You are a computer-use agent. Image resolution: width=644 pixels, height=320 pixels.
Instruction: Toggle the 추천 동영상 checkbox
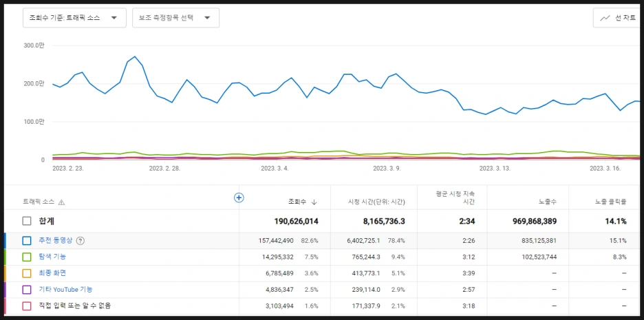click(27, 241)
